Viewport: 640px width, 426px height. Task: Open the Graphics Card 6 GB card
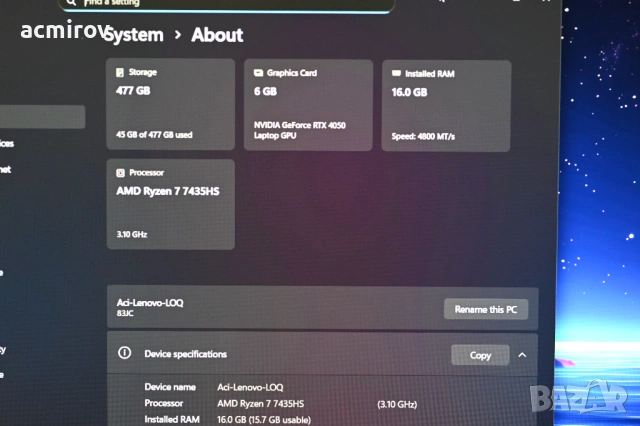click(x=308, y=105)
